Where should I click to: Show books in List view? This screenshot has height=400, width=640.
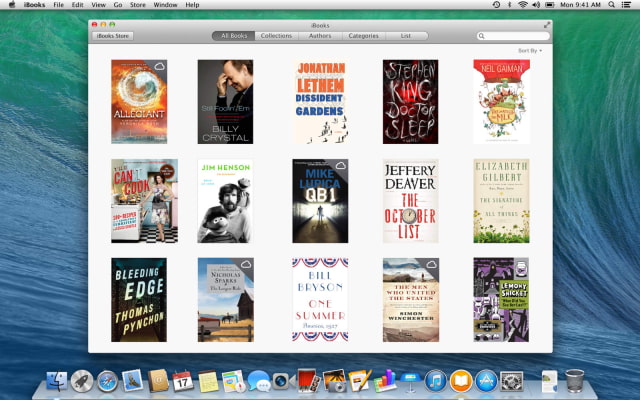pos(405,36)
